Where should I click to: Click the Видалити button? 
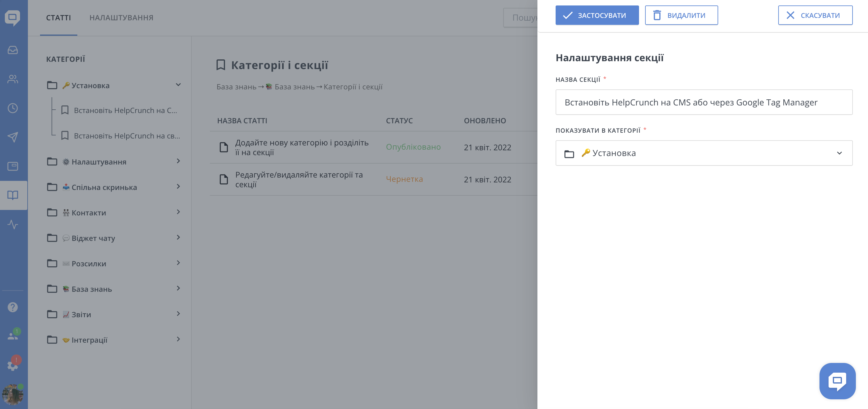tap(681, 15)
